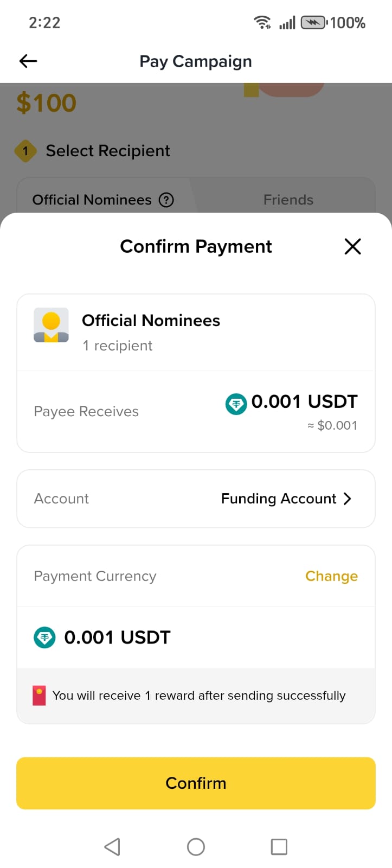Tap the back arrow in Pay Campaign header
This screenshot has width=392, height=868.
[28, 61]
